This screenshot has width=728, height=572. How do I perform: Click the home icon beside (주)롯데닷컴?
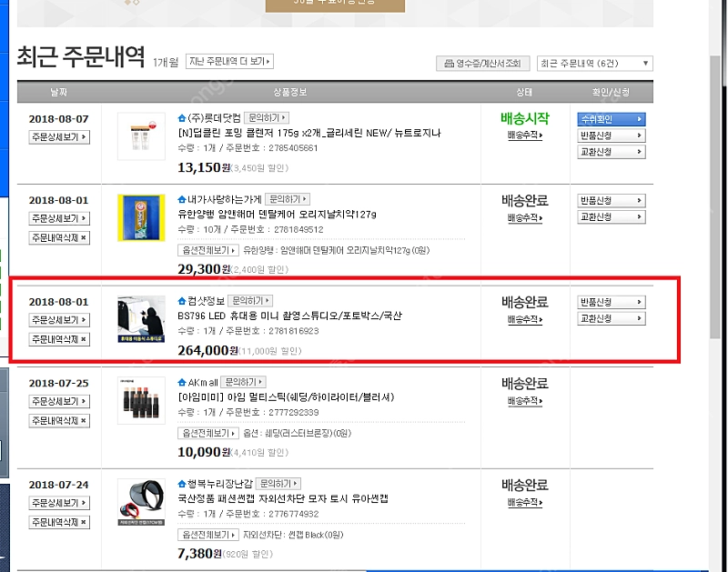click(181, 118)
